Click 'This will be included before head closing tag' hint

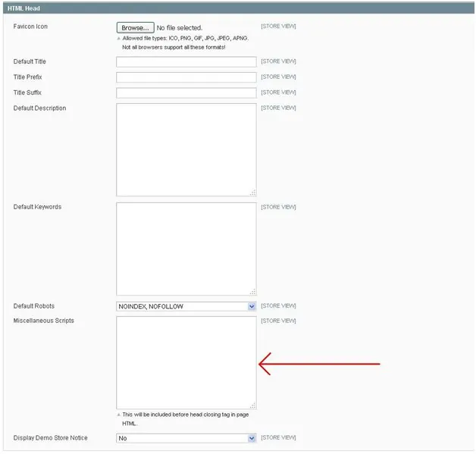(185, 419)
